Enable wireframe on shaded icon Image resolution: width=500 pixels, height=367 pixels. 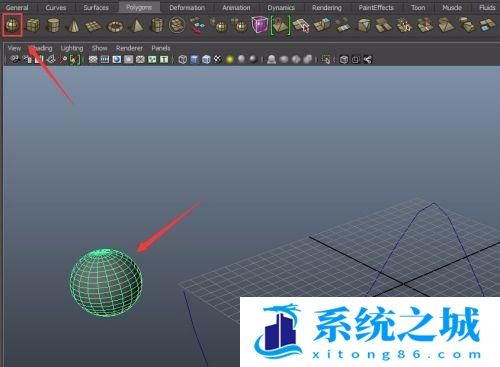(x=206, y=60)
